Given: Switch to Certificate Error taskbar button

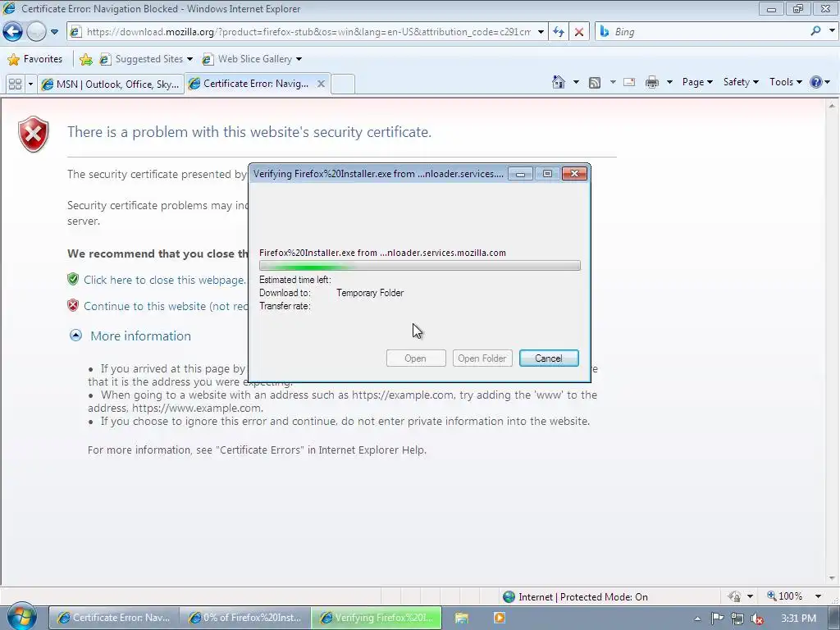Looking at the screenshot, I should point(113,618).
